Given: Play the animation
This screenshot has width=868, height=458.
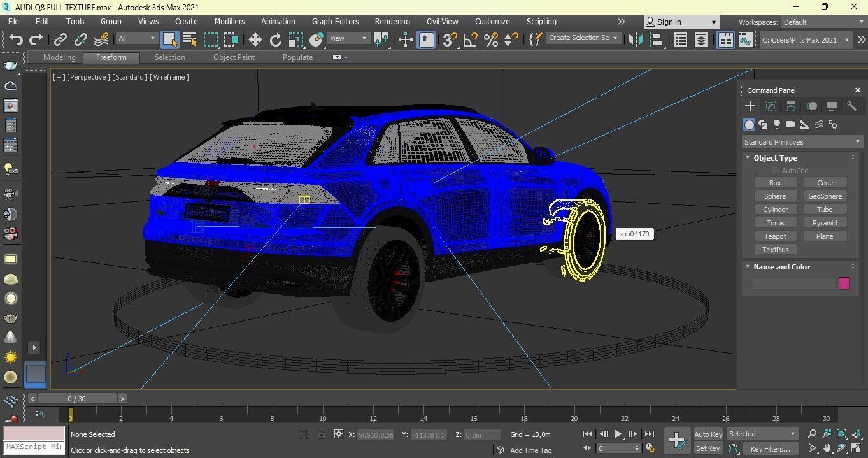Looking at the screenshot, I should [618, 434].
